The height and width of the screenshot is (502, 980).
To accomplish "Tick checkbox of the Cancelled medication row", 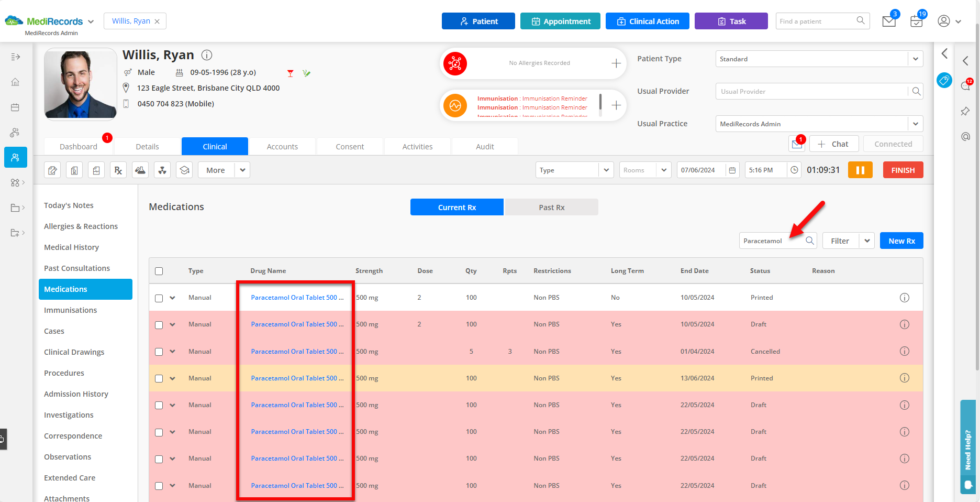I will click(159, 352).
